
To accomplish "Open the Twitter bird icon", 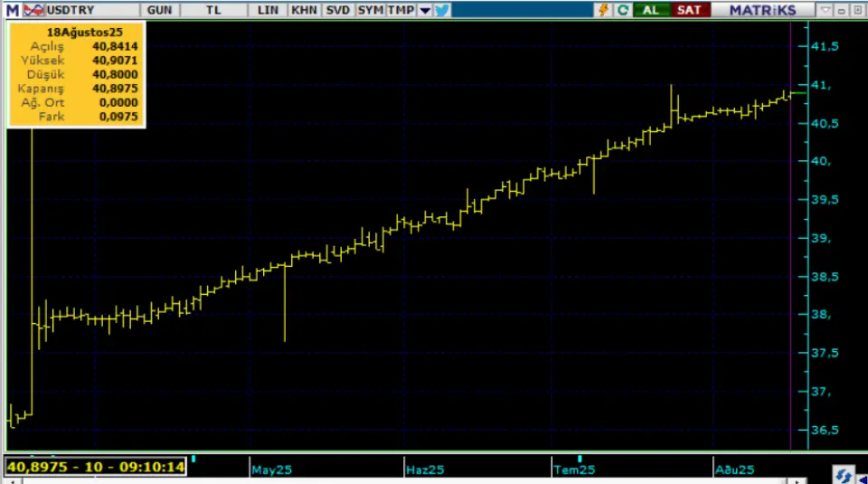I will pyautogui.click(x=442, y=10).
